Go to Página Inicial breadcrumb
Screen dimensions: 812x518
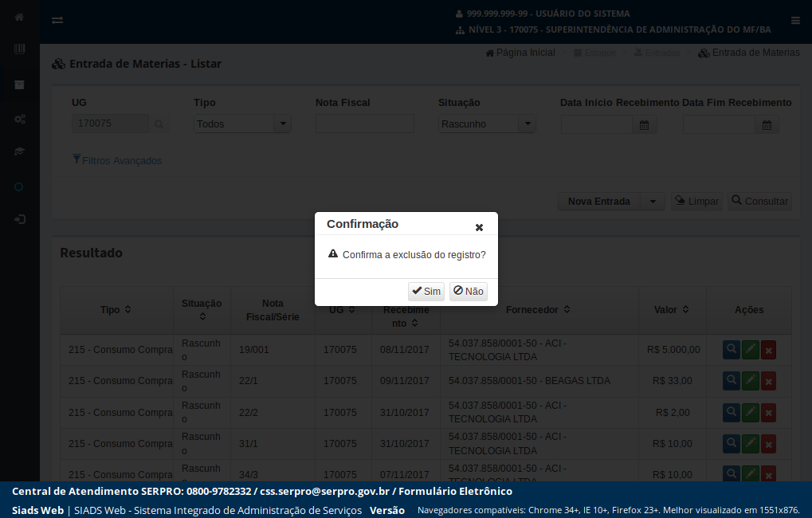520,53
